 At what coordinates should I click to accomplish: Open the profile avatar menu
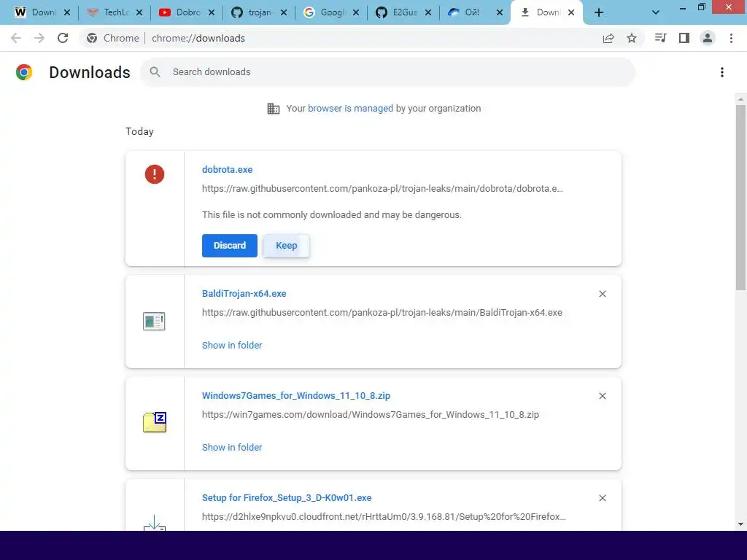[x=708, y=38]
